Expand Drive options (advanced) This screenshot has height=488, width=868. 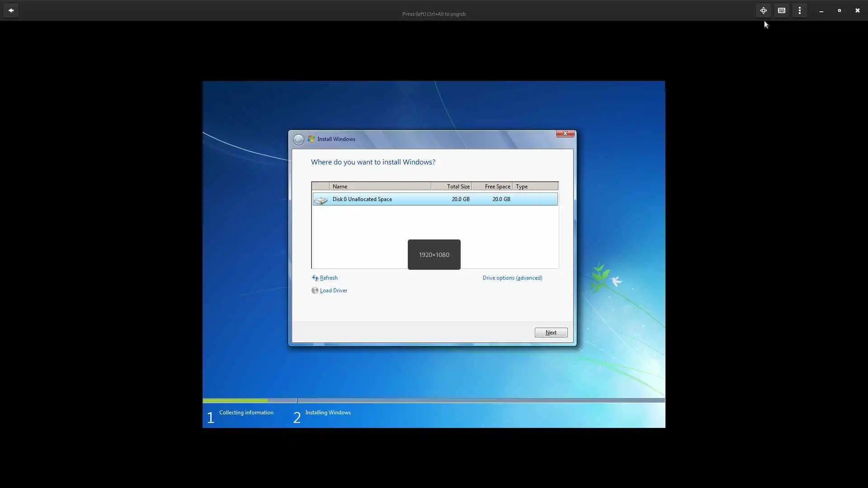[512, 278]
